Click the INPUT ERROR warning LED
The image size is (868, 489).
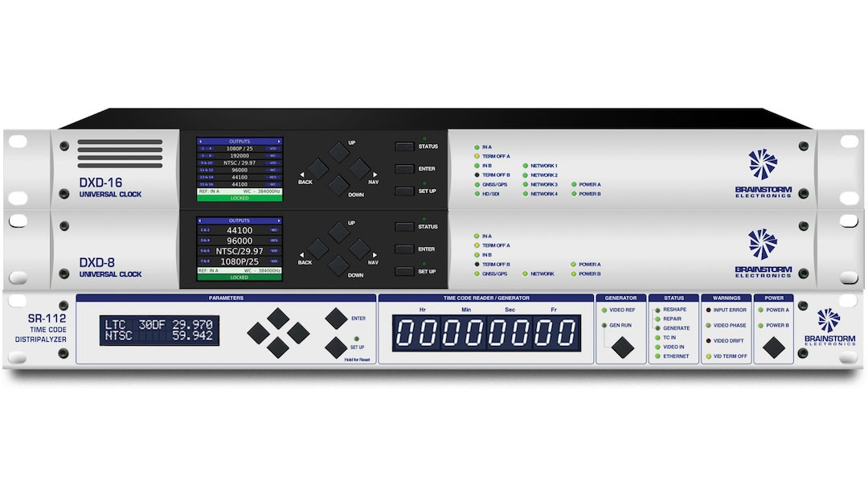coord(708,310)
